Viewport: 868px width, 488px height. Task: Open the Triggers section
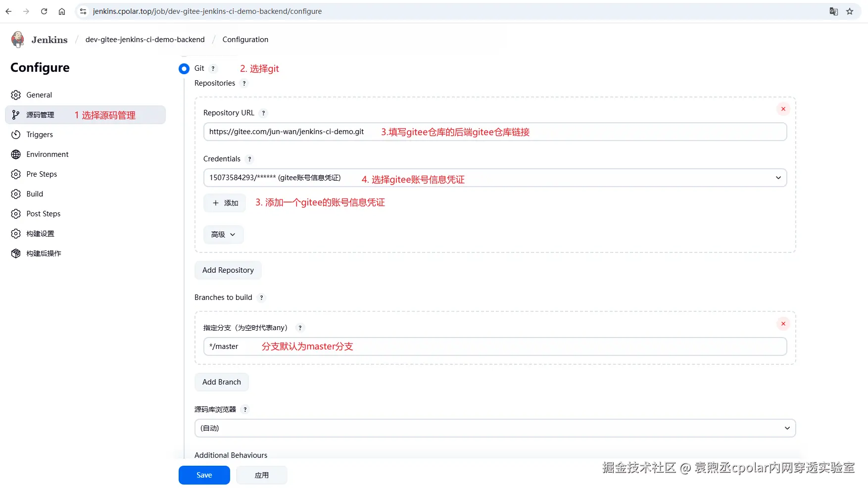click(x=85, y=135)
